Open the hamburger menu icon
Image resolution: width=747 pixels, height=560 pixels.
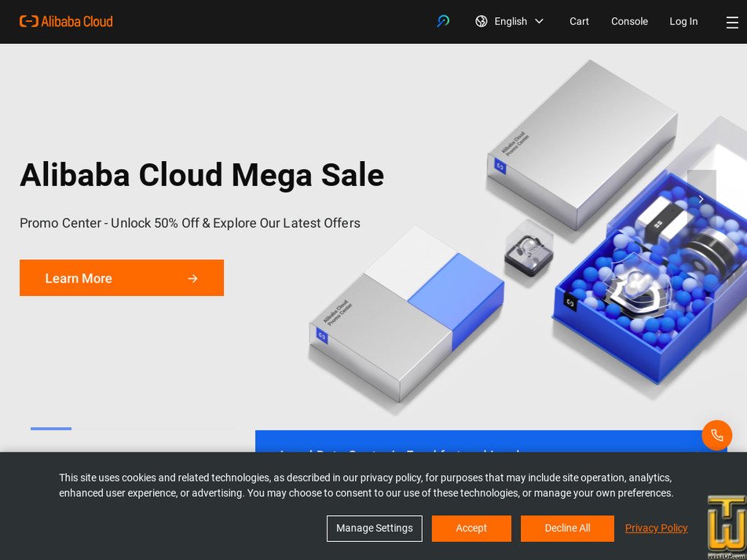[x=732, y=22]
